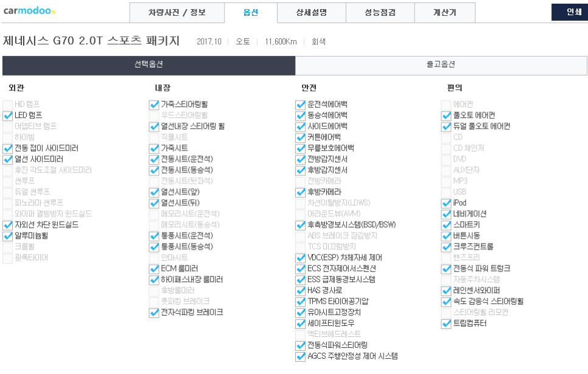The height and width of the screenshot is (374, 588).
Task: Toggle 하이패스내장 룸미러 checkbox
Action: click(154, 280)
